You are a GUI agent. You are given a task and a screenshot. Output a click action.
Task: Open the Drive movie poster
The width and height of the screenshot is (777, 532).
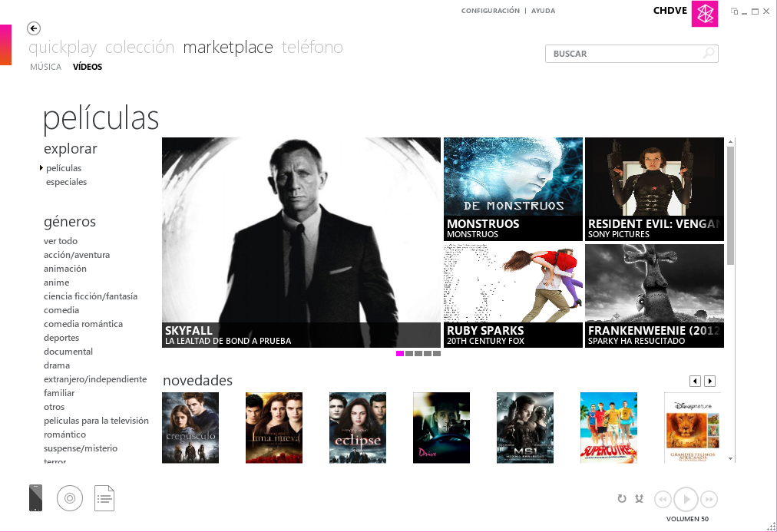click(x=441, y=428)
